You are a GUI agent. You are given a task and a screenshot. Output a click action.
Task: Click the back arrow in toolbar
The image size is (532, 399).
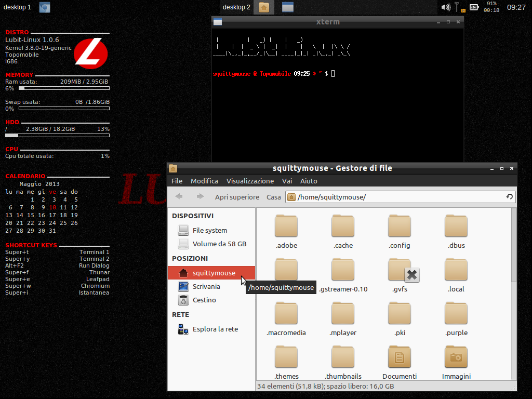tap(179, 197)
